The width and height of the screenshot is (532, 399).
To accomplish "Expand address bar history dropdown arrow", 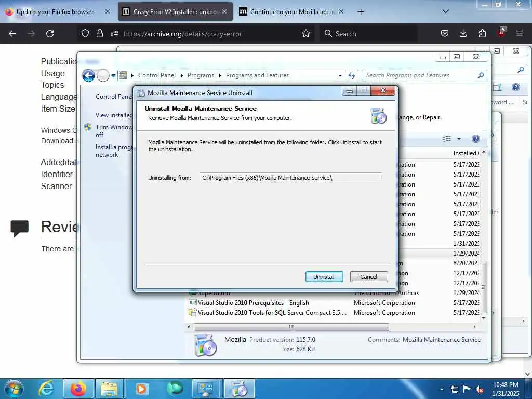I will (340, 76).
